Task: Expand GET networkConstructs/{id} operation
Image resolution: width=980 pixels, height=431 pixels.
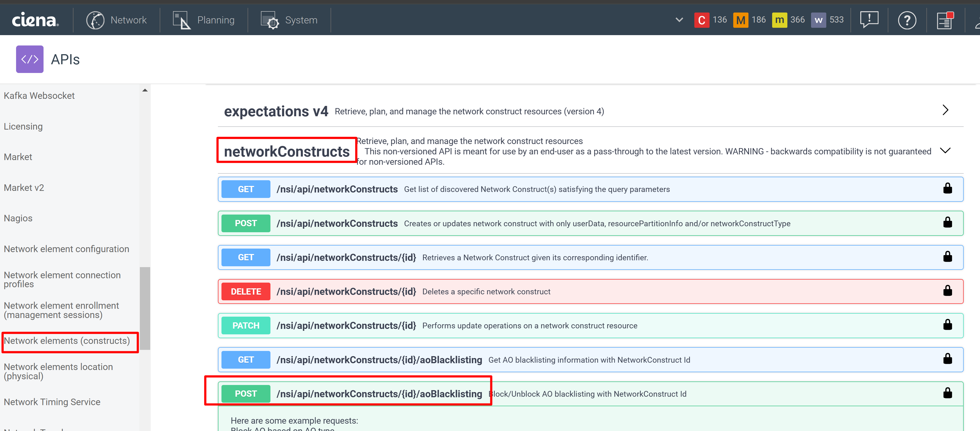Action: [x=590, y=257]
